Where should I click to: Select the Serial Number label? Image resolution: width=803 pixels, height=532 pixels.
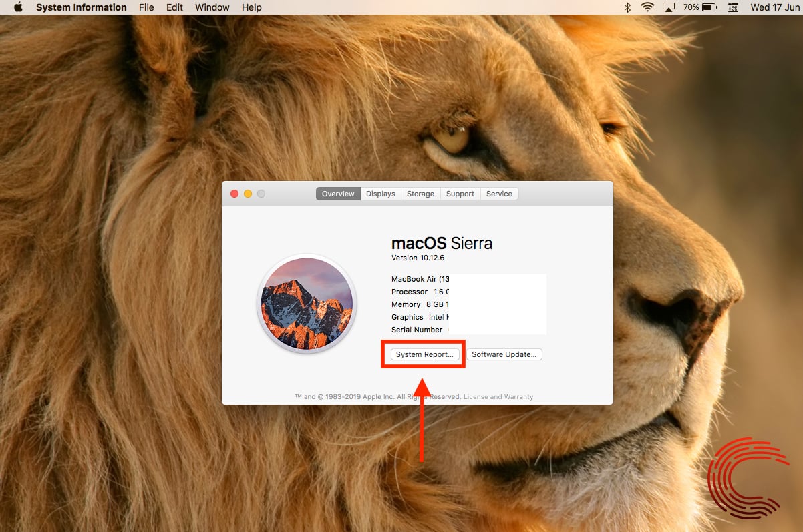click(x=417, y=330)
